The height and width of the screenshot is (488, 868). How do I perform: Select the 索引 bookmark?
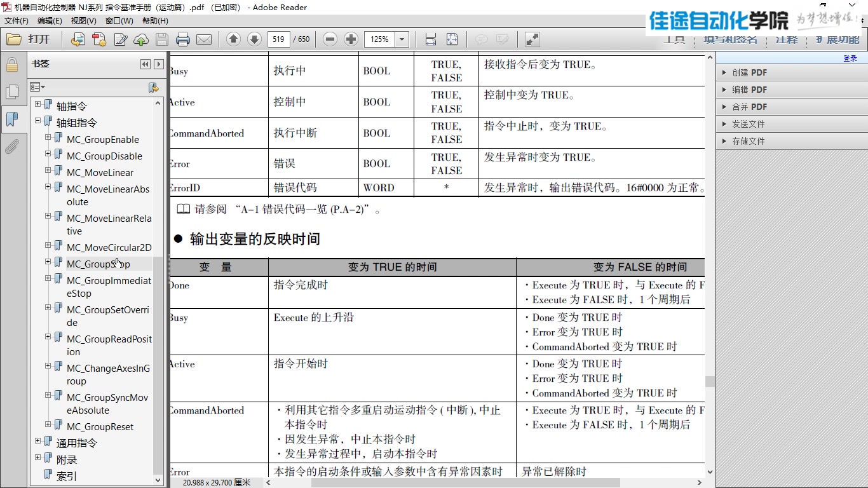67,476
